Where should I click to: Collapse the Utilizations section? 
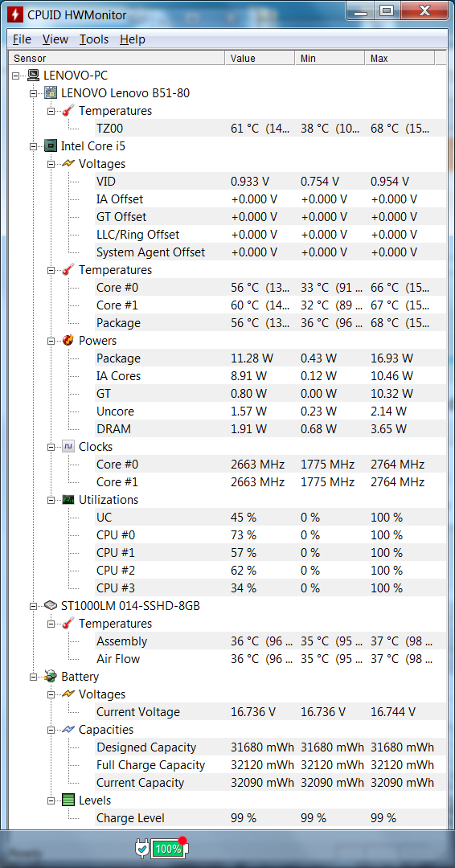click(x=51, y=501)
